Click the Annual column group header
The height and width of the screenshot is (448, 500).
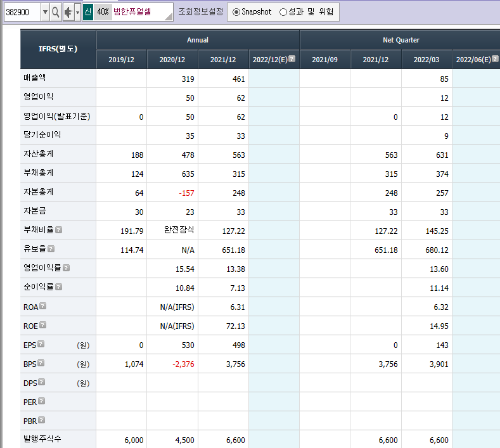(x=198, y=40)
